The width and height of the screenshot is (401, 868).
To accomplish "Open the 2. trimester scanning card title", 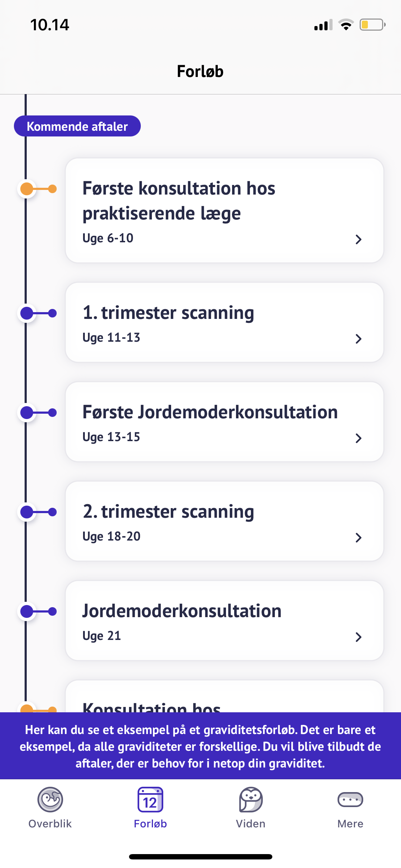I will point(168,512).
